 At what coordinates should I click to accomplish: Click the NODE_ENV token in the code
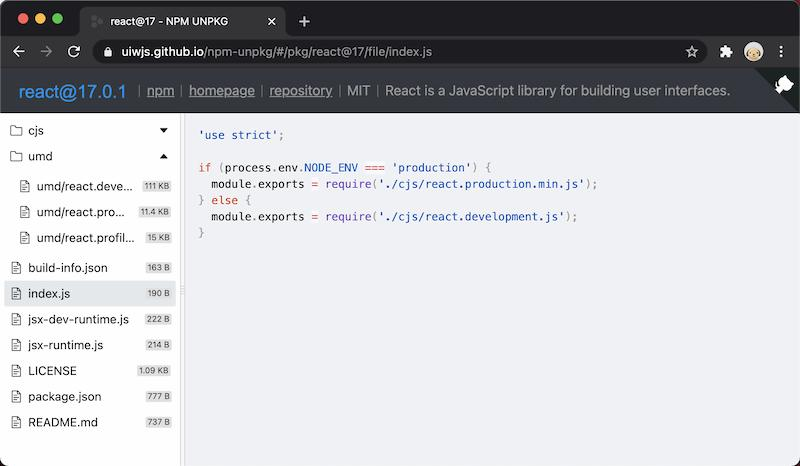click(x=331, y=167)
